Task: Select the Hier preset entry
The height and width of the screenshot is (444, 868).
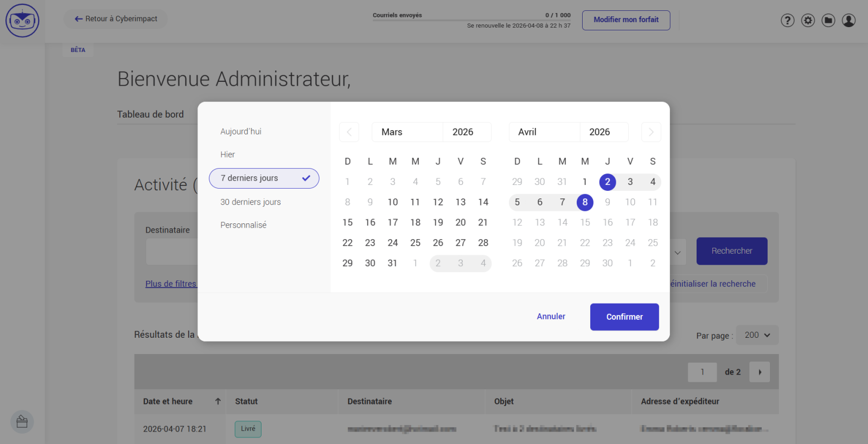Action: click(x=228, y=155)
